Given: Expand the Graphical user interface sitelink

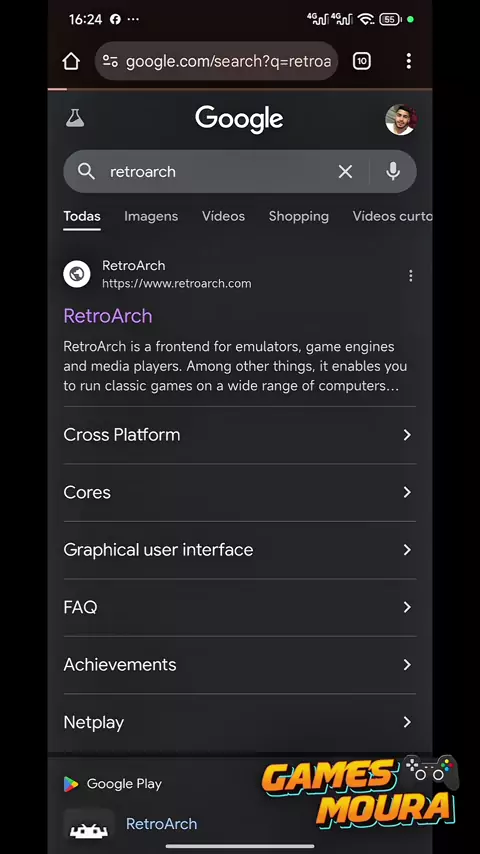Looking at the screenshot, I should tap(240, 550).
